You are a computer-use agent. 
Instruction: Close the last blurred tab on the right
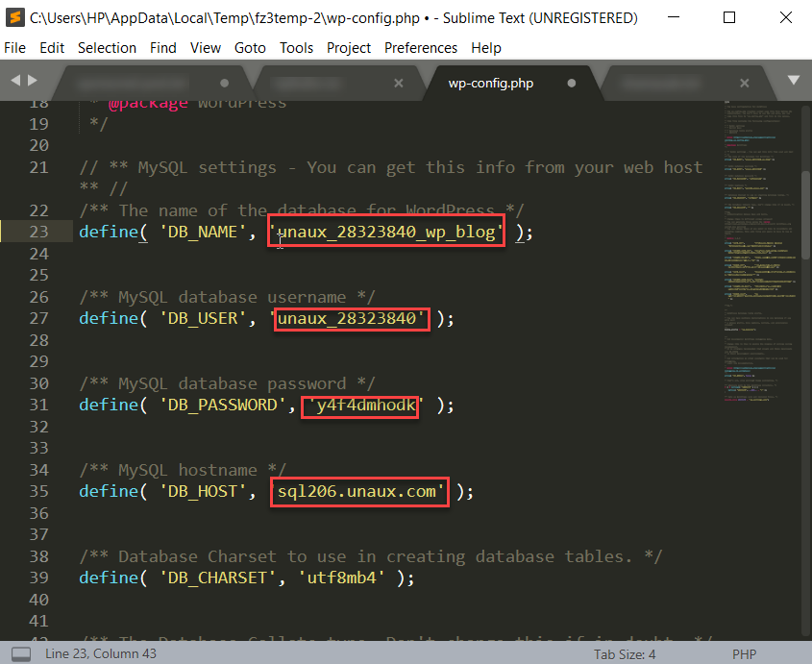click(744, 83)
